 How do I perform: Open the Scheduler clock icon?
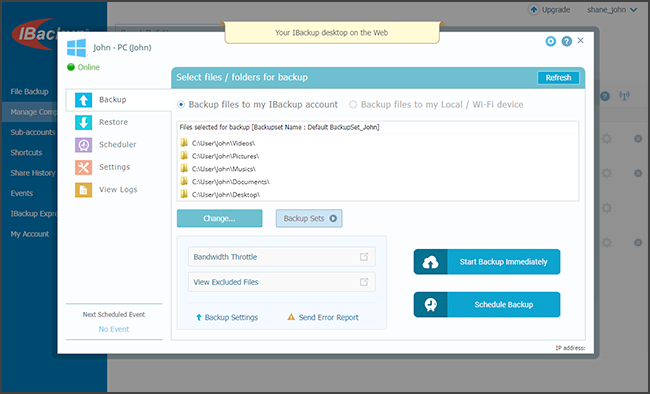click(83, 145)
